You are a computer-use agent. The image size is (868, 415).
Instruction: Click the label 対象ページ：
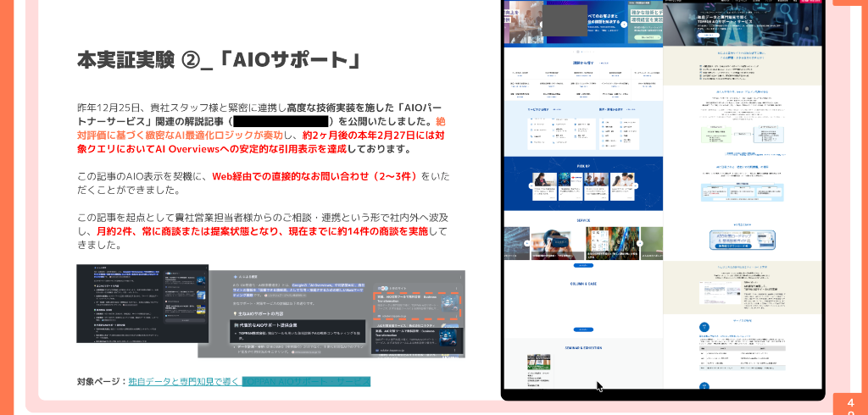[x=103, y=381]
